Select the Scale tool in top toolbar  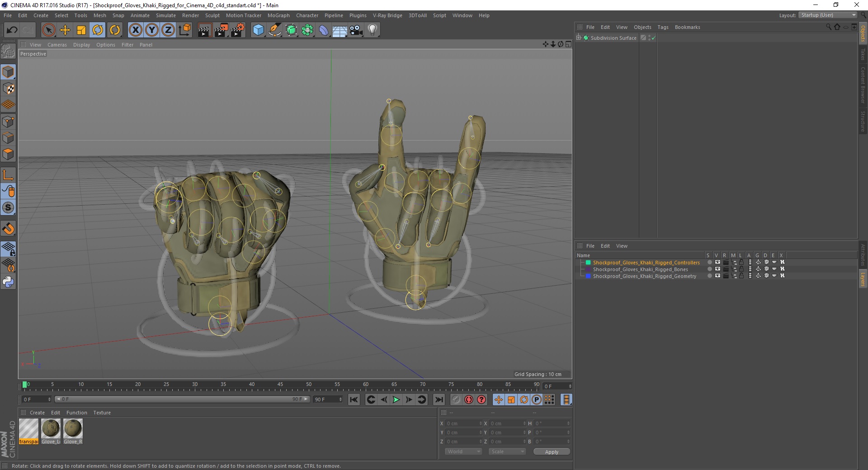81,30
